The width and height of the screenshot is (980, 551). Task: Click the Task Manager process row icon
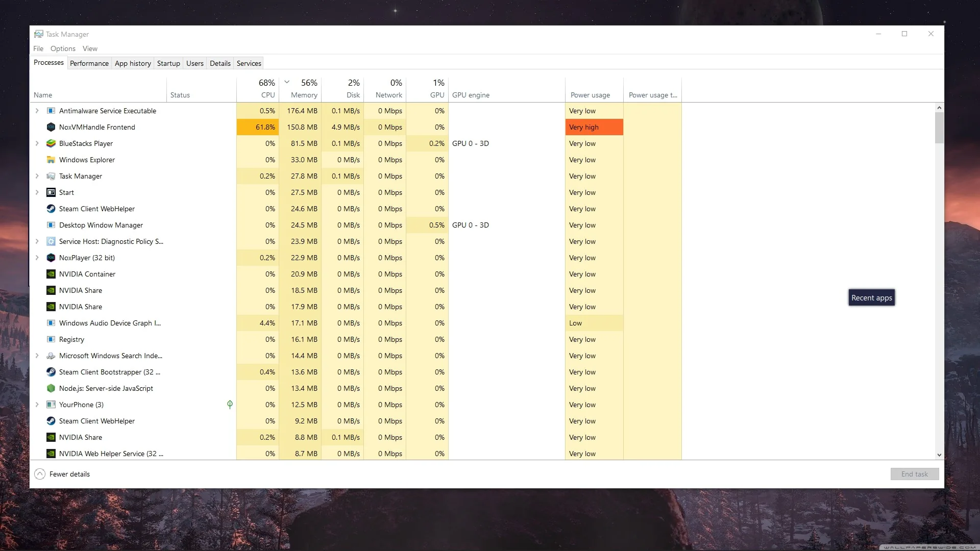[51, 176]
